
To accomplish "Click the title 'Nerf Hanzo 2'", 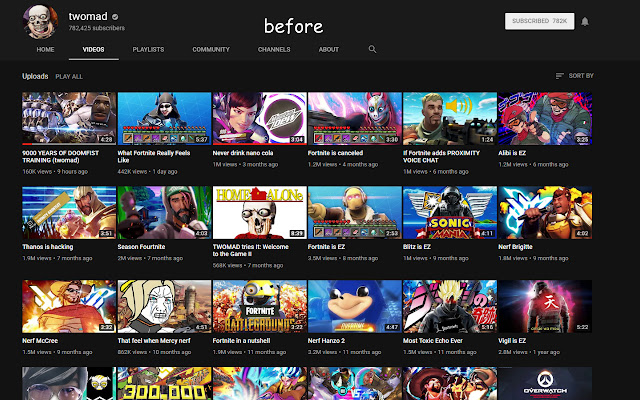I will (x=326, y=341).
